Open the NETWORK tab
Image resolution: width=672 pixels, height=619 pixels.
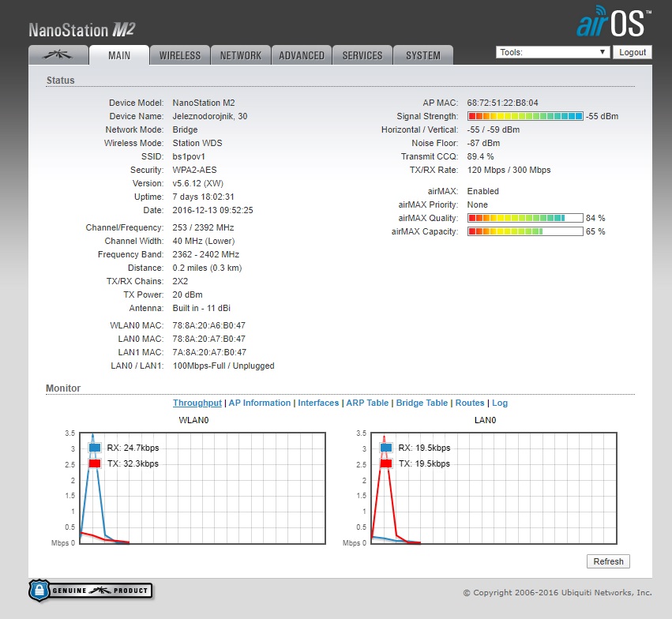pos(241,55)
